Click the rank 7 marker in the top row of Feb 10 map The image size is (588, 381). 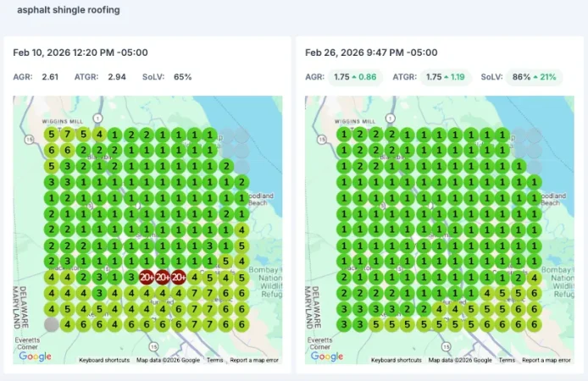click(x=68, y=134)
